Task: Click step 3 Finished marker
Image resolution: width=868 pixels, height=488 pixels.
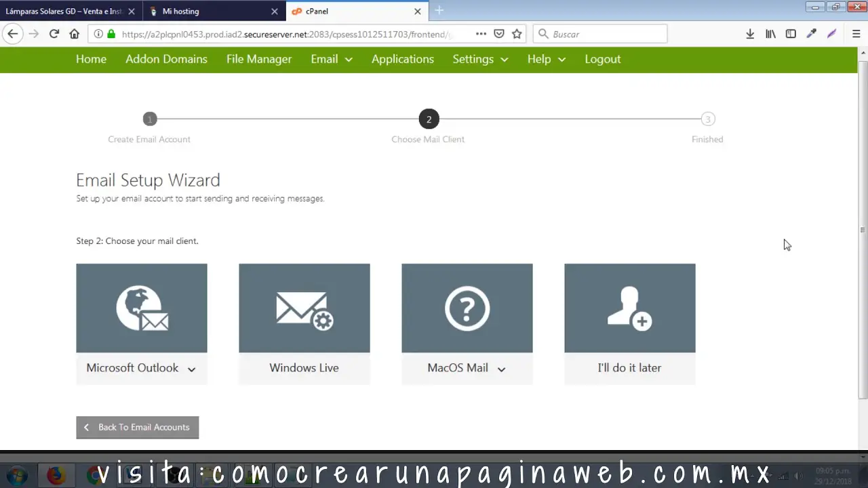Action: click(x=707, y=119)
